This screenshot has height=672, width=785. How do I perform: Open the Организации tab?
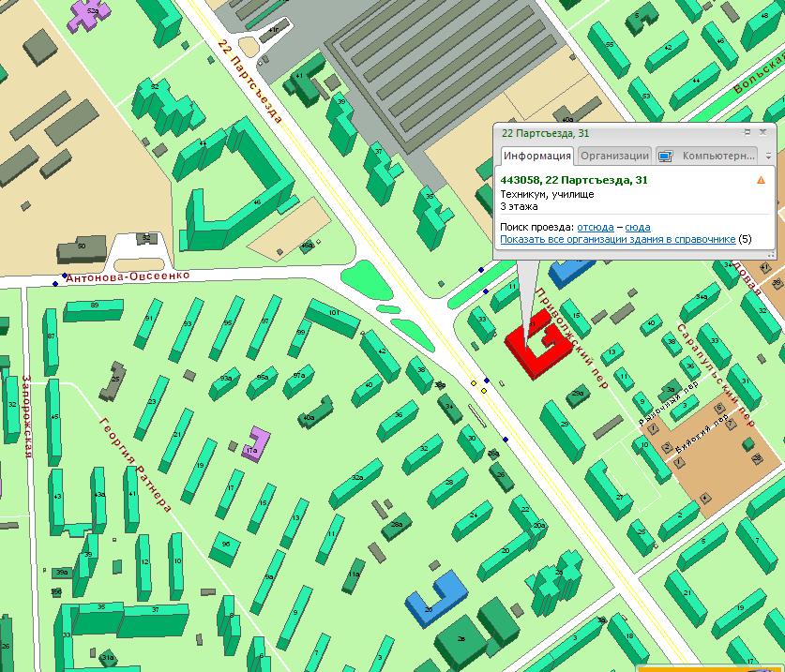pyautogui.click(x=614, y=156)
